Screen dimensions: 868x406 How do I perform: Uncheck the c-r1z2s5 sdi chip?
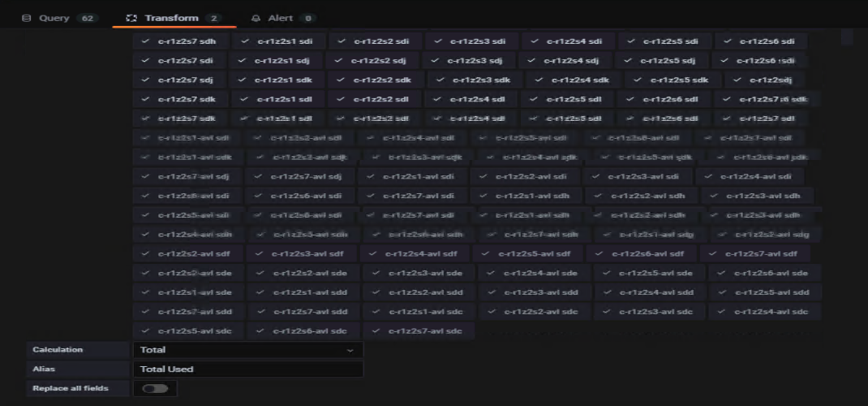pos(664,41)
